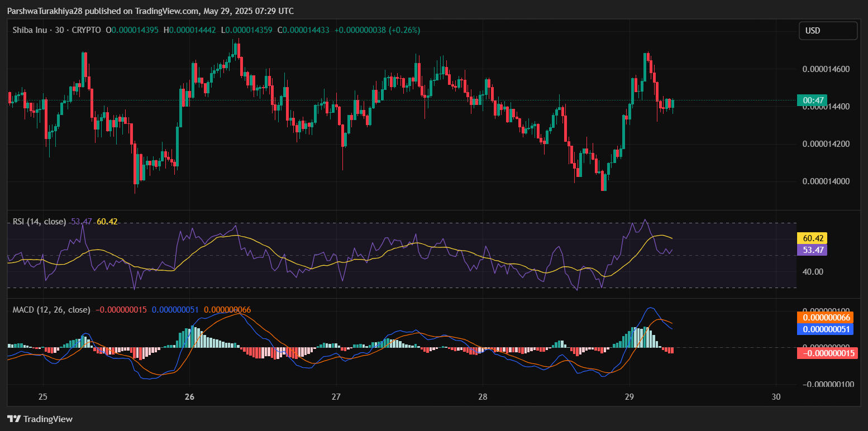Click the purple 53.47 RSI value tag
The image size is (868, 431).
coord(812,250)
